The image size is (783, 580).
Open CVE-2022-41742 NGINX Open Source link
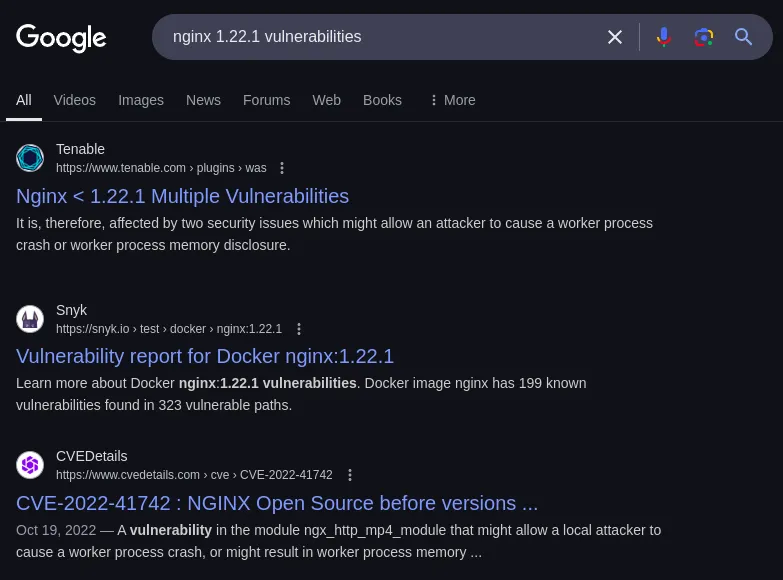click(277, 504)
